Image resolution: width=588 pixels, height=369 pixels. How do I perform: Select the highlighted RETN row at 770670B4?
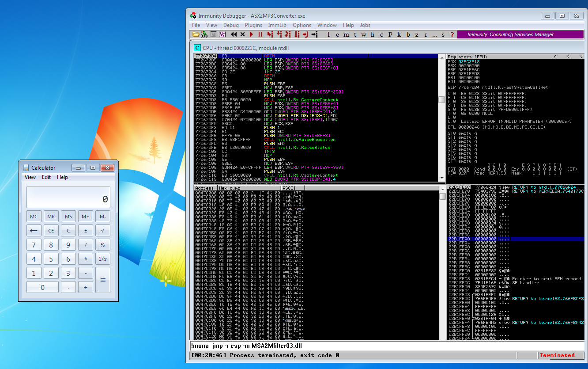[x=316, y=56]
